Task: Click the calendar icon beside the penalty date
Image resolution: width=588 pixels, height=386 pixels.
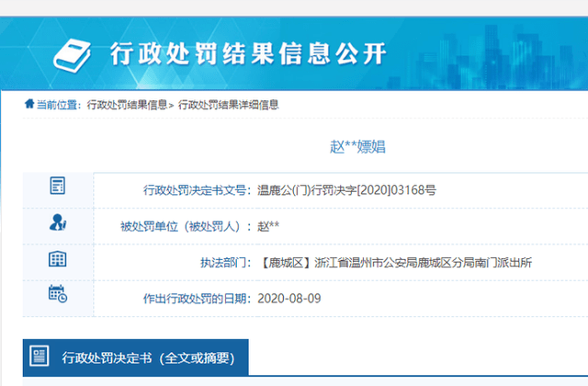Action: [x=57, y=295]
